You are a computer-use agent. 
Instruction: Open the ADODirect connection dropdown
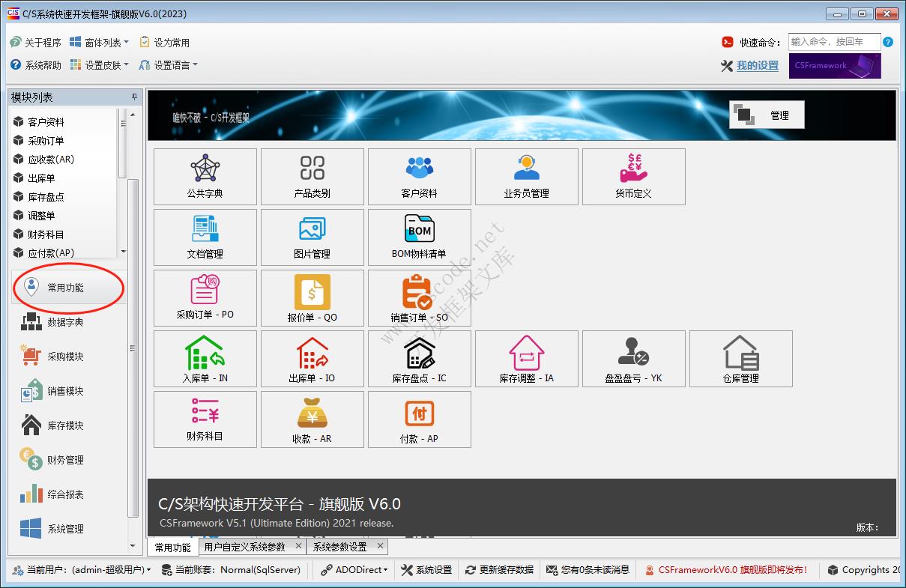(354, 570)
